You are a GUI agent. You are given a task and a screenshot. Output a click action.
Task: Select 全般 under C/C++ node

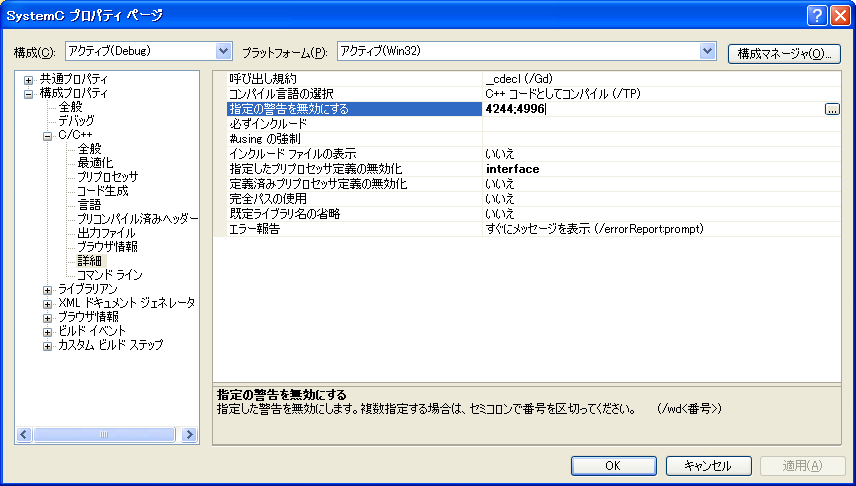89,149
